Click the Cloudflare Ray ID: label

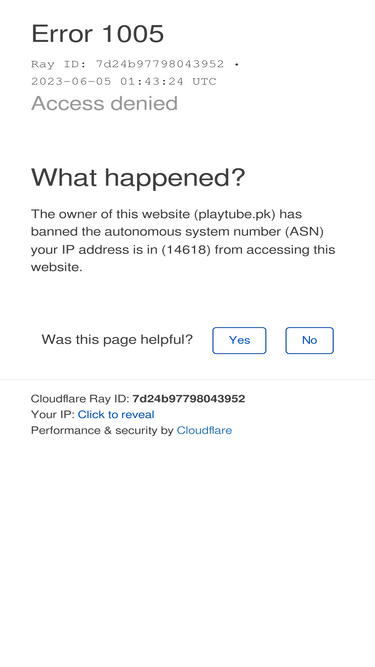tap(80, 399)
